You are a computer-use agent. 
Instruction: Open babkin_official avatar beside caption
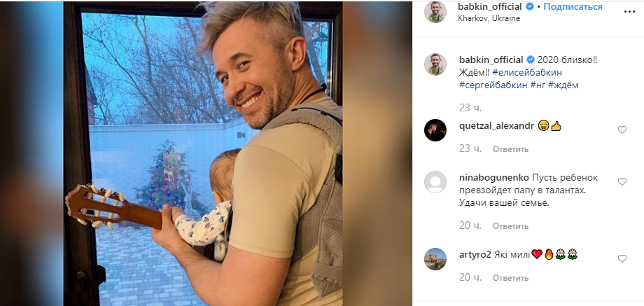[435, 64]
